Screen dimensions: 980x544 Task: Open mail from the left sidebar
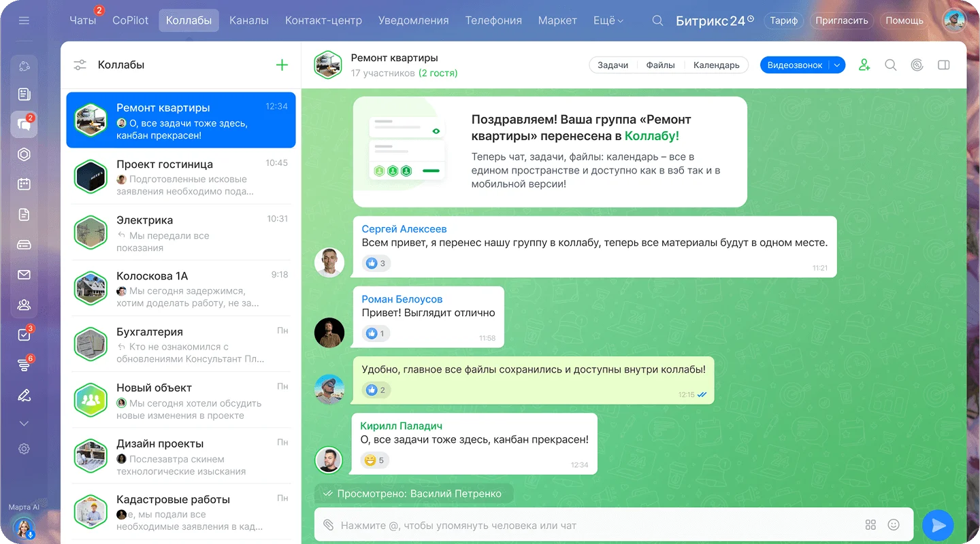(24, 275)
